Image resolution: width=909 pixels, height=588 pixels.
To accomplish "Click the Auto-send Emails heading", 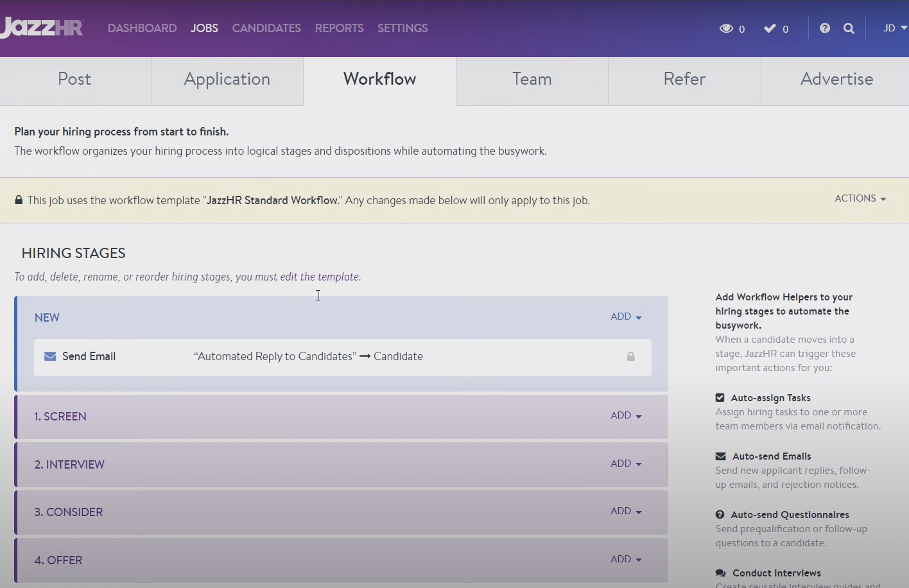I will pyautogui.click(x=772, y=456).
